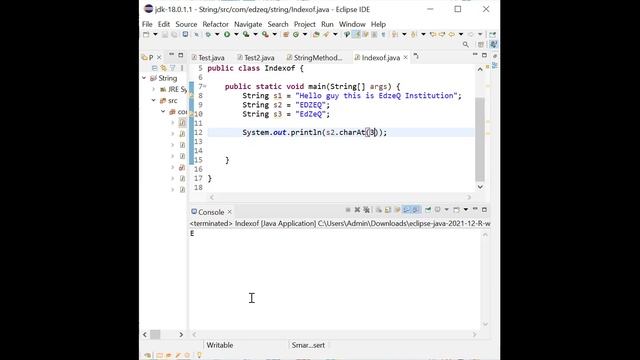Image resolution: width=640 pixels, height=360 pixels.
Task: Open External Tools dropdown arrow
Action: pos(275,35)
